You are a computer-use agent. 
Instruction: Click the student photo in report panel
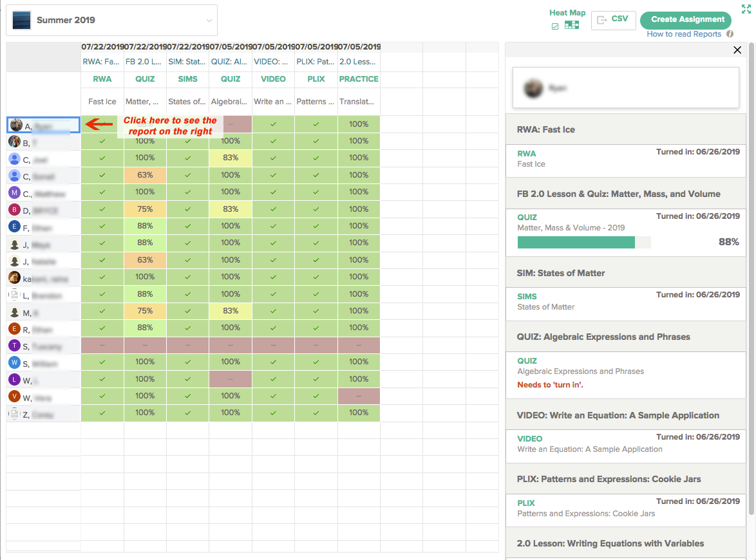point(533,88)
